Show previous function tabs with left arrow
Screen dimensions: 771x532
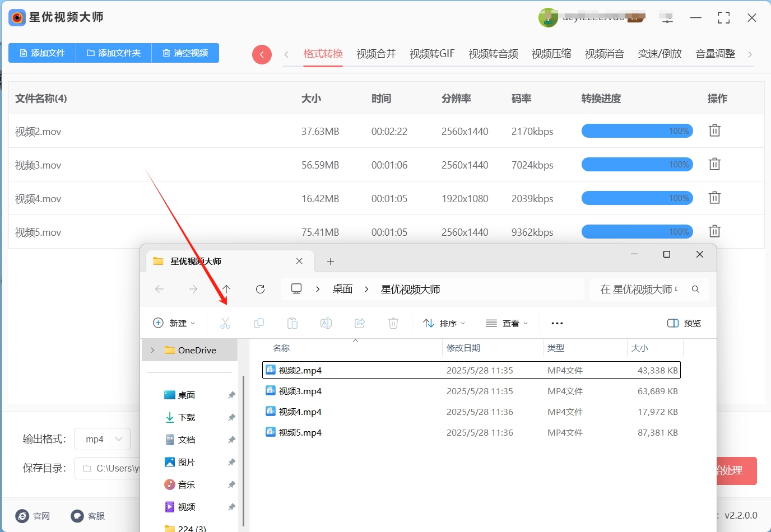(x=286, y=54)
